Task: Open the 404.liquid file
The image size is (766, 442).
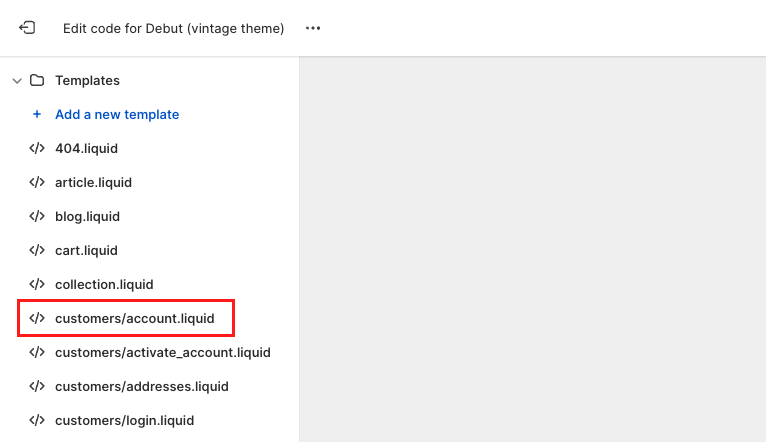Action: [86, 148]
